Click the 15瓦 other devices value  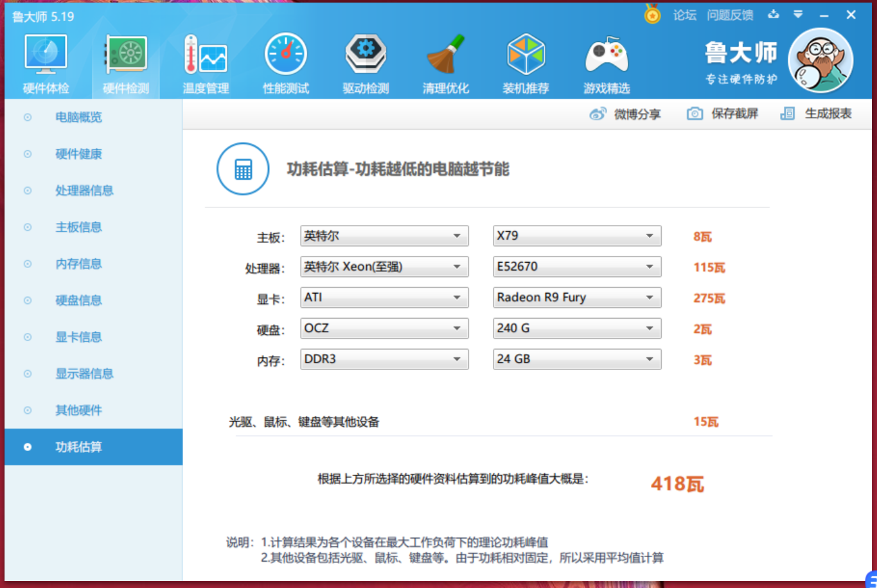(705, 422)
